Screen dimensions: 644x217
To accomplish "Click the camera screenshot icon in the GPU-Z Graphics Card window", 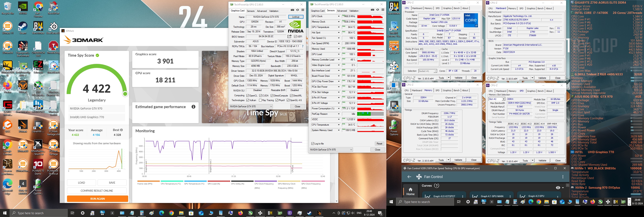I will point(292,10).
